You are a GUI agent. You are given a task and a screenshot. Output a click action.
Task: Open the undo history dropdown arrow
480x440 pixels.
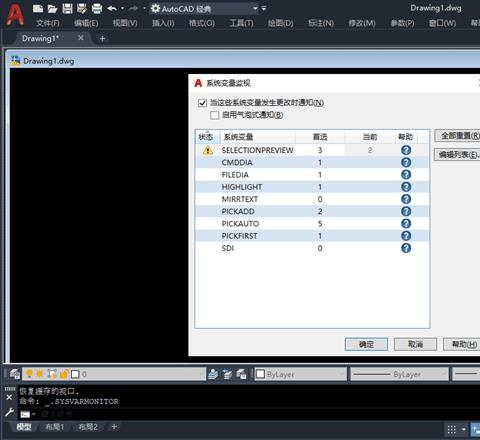coord(122,8)
